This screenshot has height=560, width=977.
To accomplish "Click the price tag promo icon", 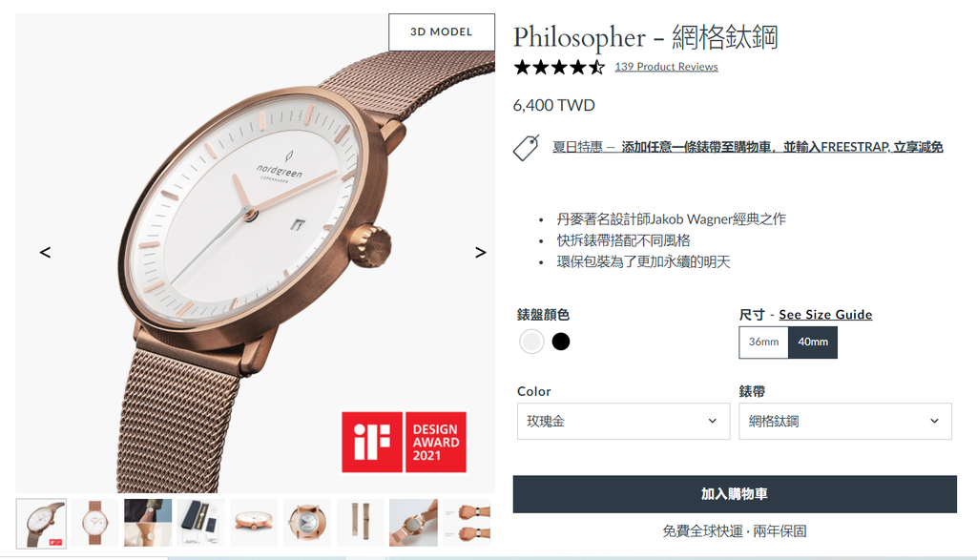I will (526, 148).
